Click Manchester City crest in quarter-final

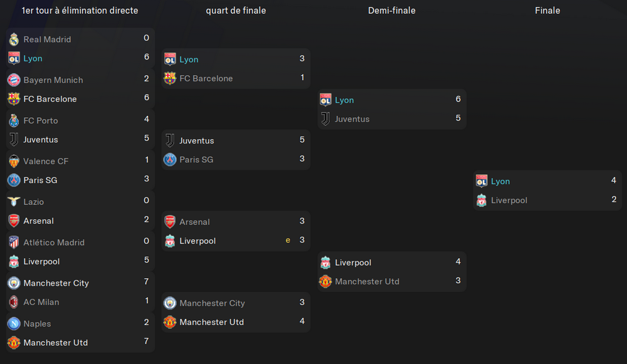(x=170, y=303)
